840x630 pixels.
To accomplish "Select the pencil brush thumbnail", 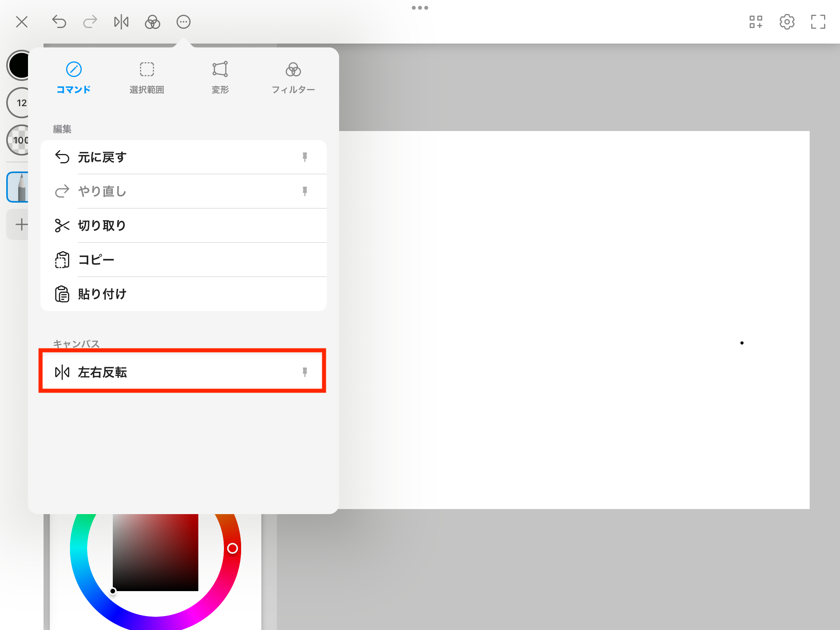I will [18, 187].
